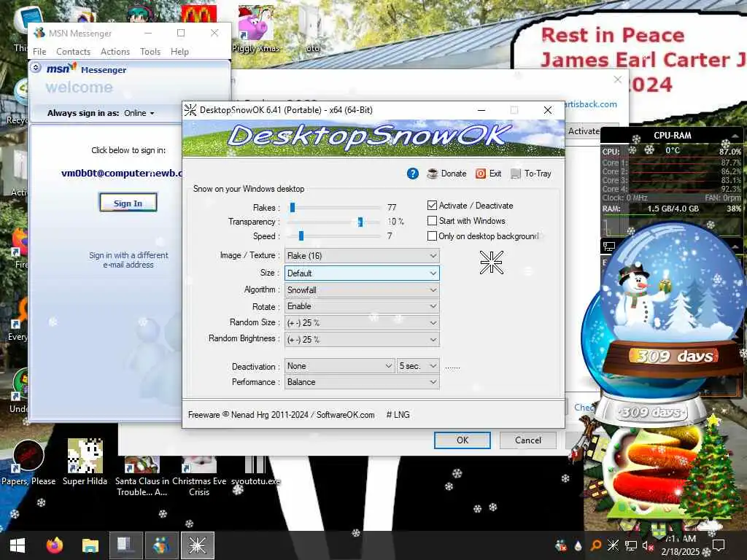Open MSN Messenger Tools menu
Screen dimensions: 747x560
150,52
